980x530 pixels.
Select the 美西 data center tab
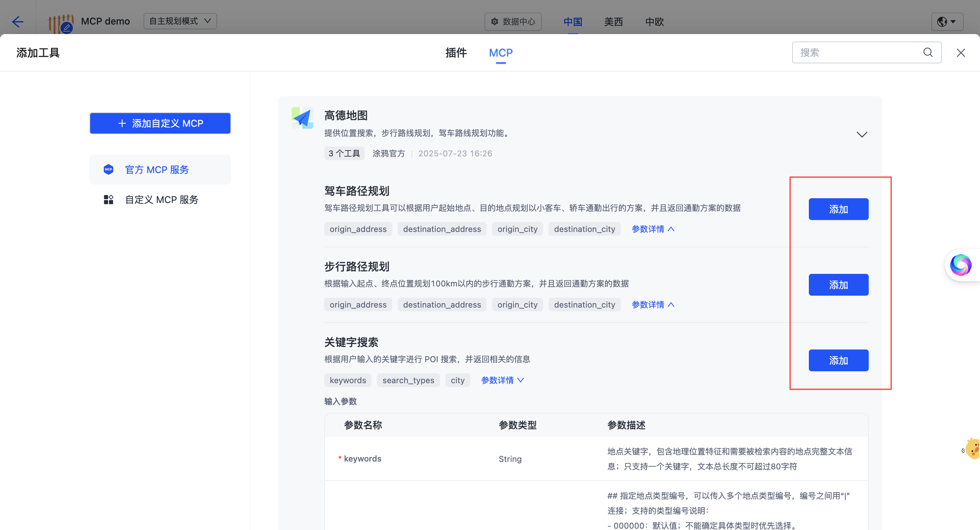(x=613, y=22)
